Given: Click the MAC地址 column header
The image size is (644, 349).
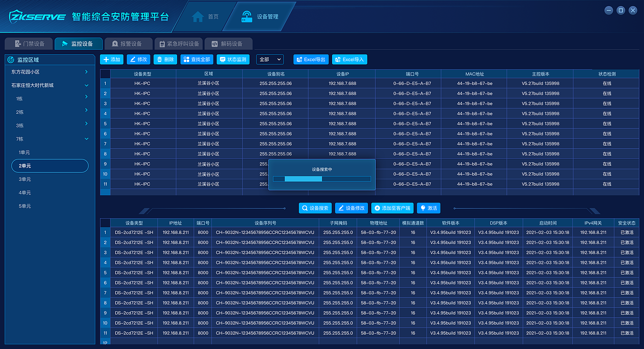Looking at the screenshot, I should point(474,74).
